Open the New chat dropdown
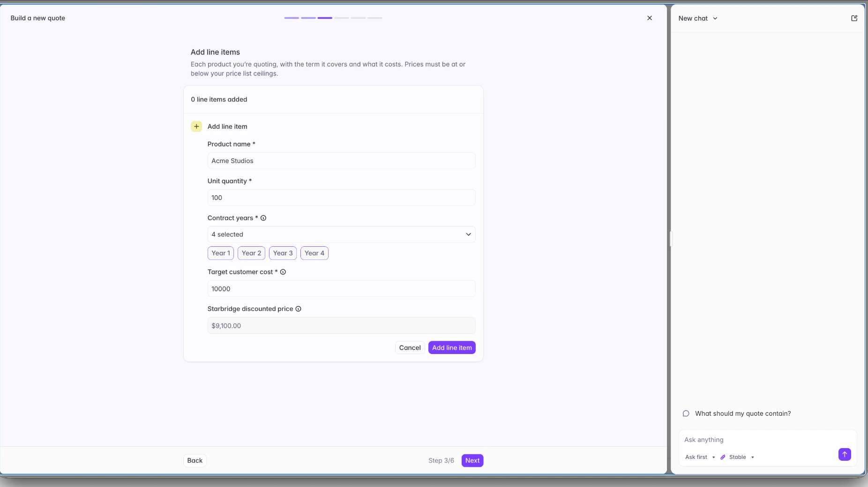This screenshot has width=868, height=487. click(x=698, y=18)
